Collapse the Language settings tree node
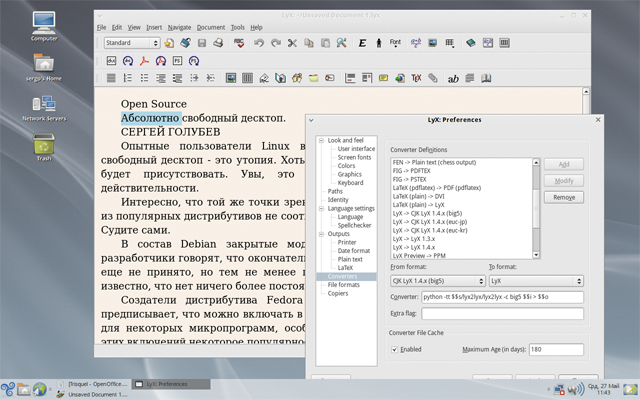 coord(321,209)
